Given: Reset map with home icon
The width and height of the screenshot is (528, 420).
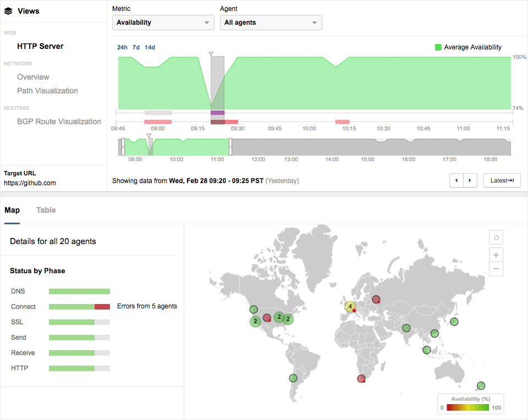Looking at the screenshot, I should pyautogui.click(x=496, y=237).
